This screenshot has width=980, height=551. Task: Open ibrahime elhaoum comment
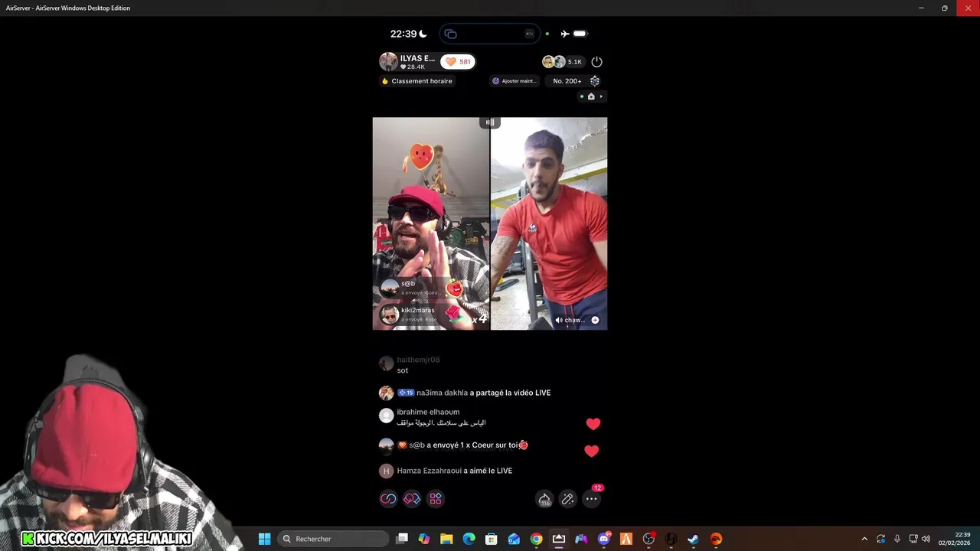click(x=433, y=417)
